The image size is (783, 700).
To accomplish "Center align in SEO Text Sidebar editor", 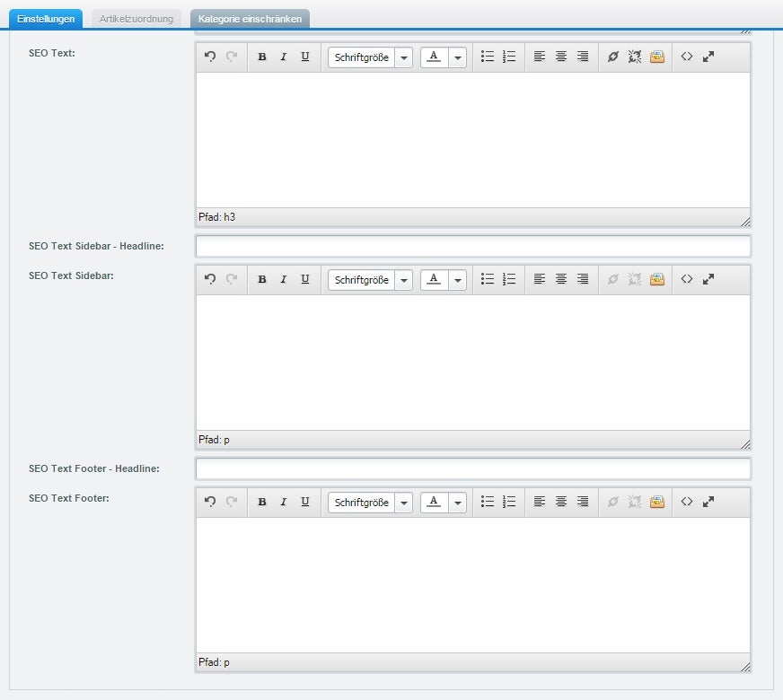I will (x=561, y=279).
